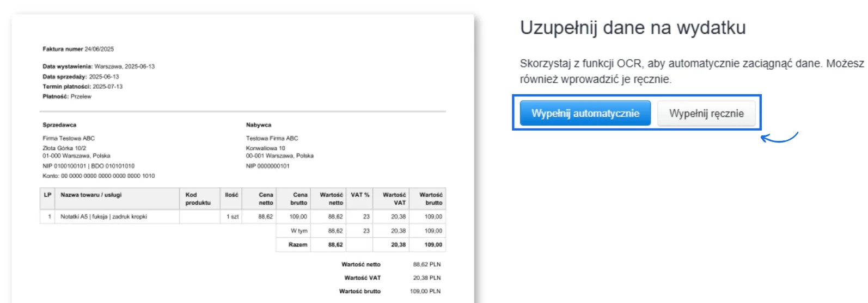Click summary value '109,00 PLN'

pyautogui.click(x=425, y=292)
